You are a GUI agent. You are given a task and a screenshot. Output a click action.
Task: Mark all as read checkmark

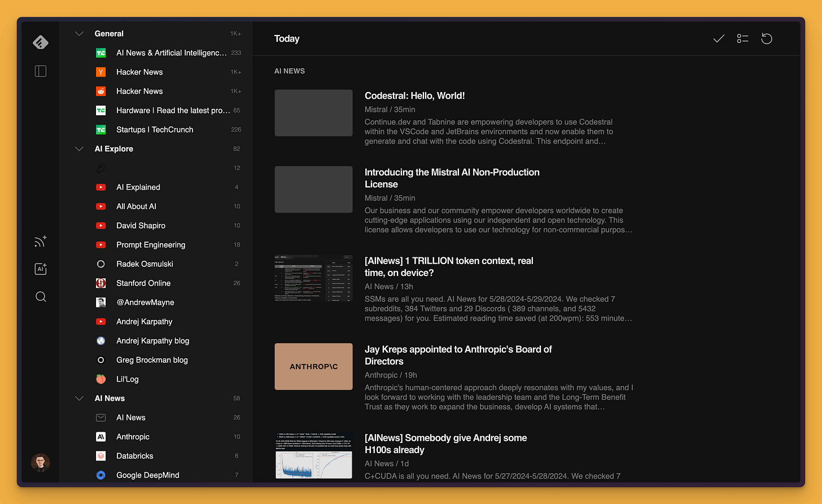[719, 39]
